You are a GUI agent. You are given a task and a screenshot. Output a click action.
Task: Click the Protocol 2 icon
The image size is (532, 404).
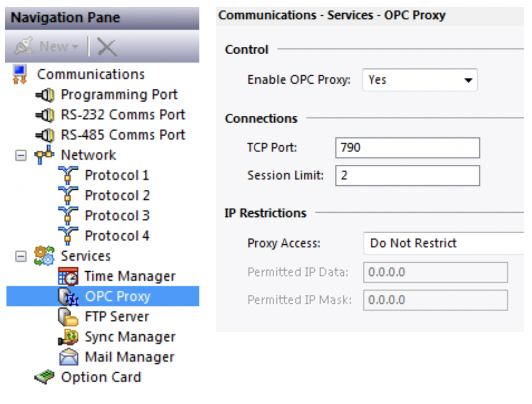[68, 195]
